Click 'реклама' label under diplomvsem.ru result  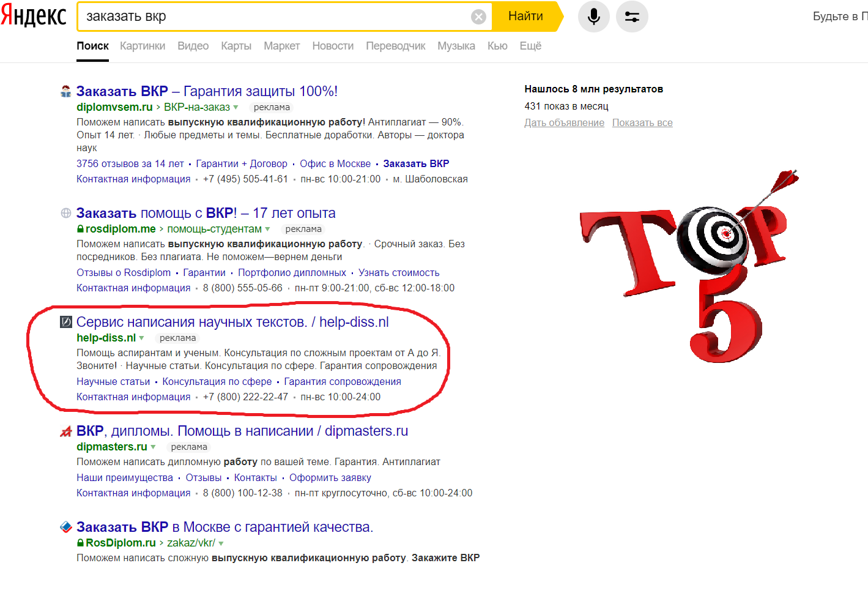pos(272,107)
